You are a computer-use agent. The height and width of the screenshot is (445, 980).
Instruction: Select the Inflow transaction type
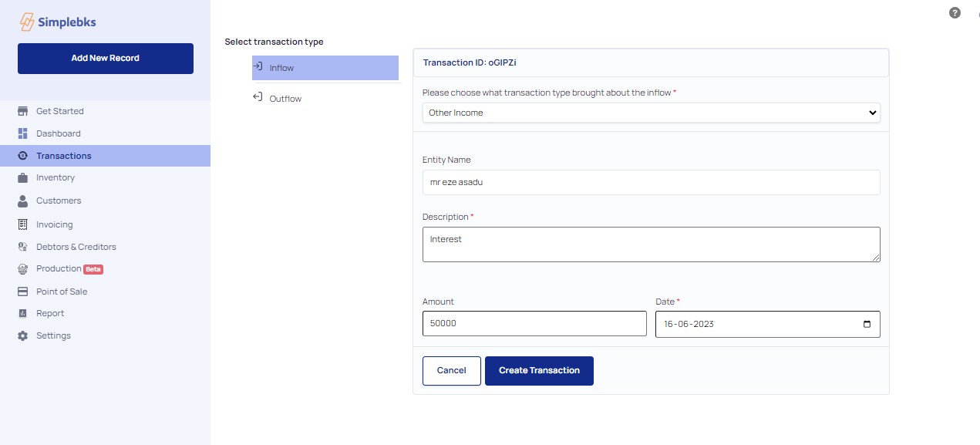click(x=325, y=68)
